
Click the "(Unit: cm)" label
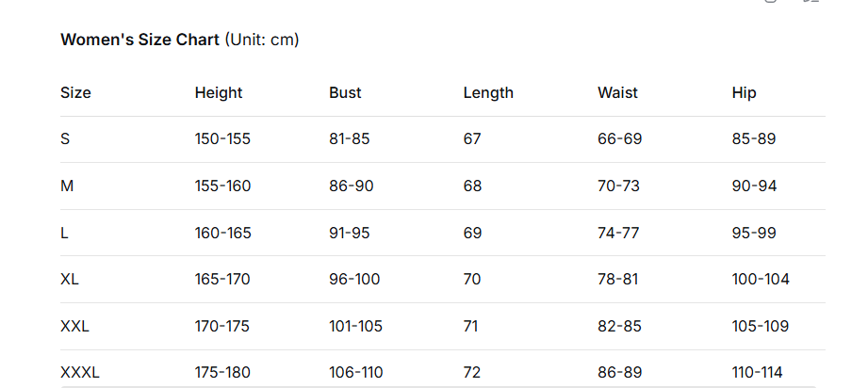262,40
